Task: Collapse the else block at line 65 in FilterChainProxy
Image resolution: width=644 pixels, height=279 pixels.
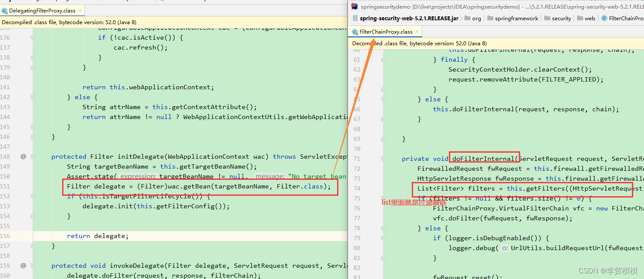Action: tap(383, 99)
